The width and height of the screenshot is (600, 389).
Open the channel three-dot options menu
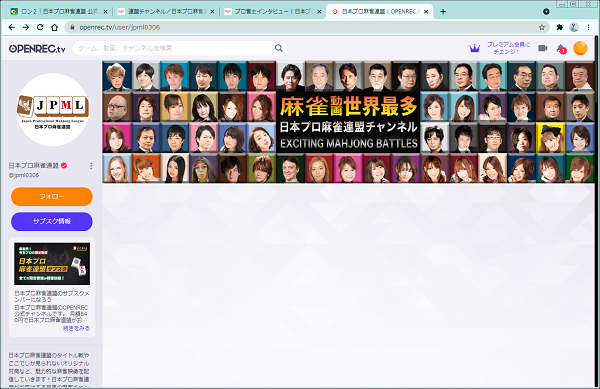(91, 166)
